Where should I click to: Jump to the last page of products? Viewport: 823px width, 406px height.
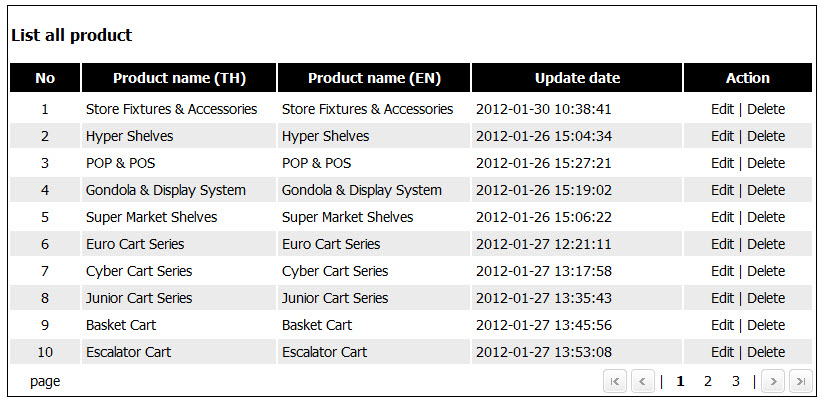800,381
